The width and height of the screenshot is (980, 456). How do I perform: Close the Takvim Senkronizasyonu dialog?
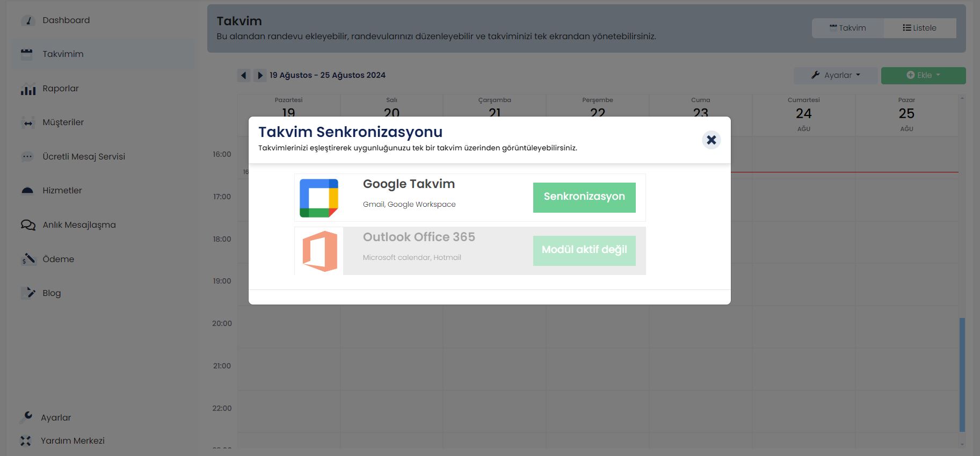pyautogui.click(x=711, y=140)
